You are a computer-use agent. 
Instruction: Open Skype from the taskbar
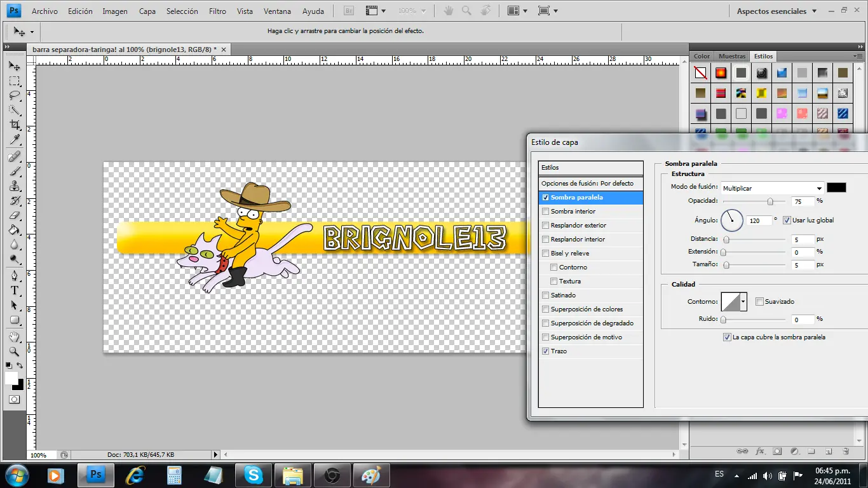click(x=254, y=475)
